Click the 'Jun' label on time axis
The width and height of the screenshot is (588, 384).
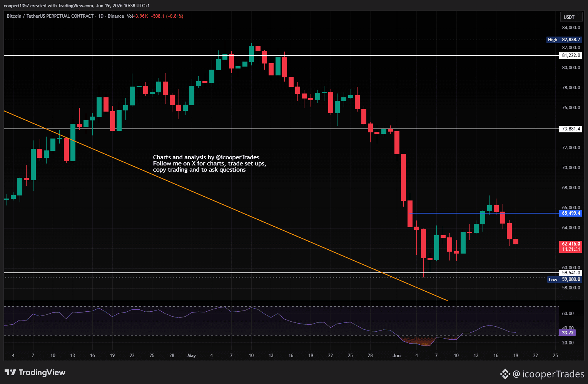pyautogui.click(x=397, y=356)
